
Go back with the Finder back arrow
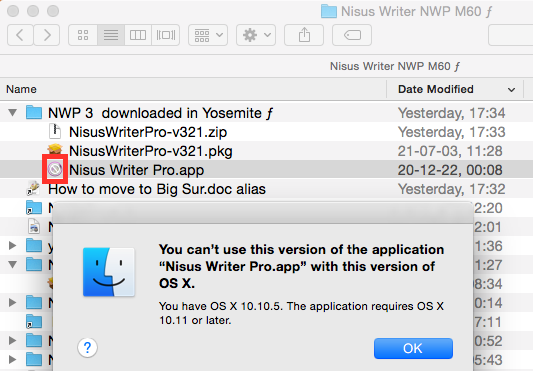[20, 35]
